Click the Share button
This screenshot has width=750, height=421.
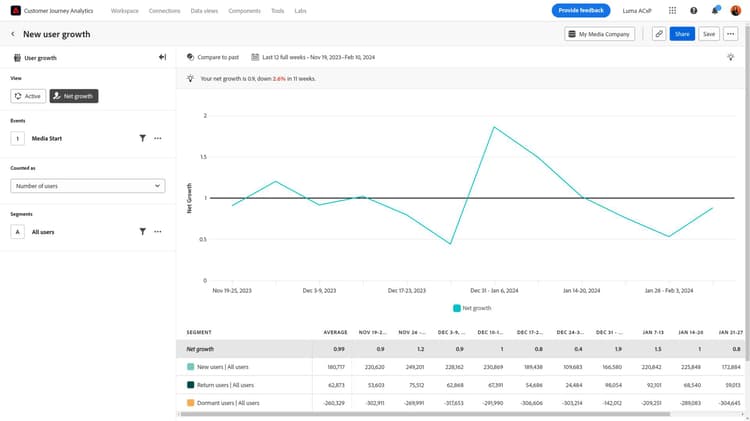(682, 34)
